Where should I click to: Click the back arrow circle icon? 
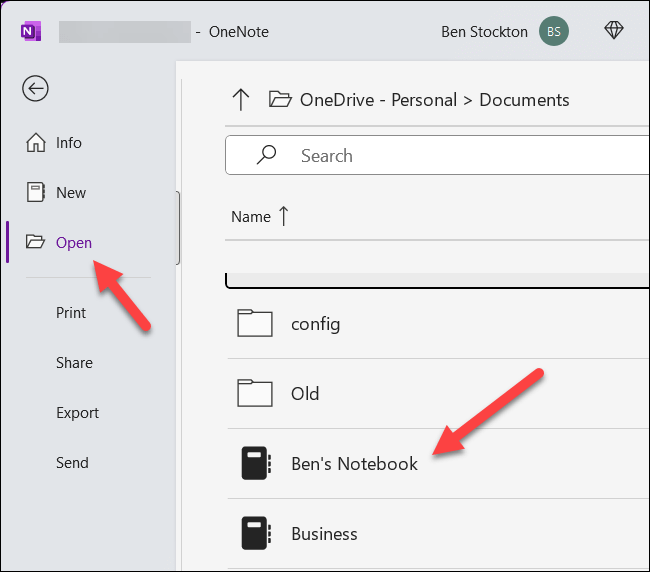pos(35,89)
